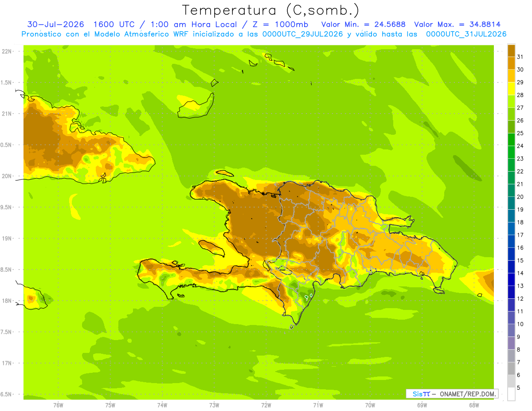Screen dimensions: 532x411
Task: Click the "20N" latitude axis label
Action: [7, 176]
